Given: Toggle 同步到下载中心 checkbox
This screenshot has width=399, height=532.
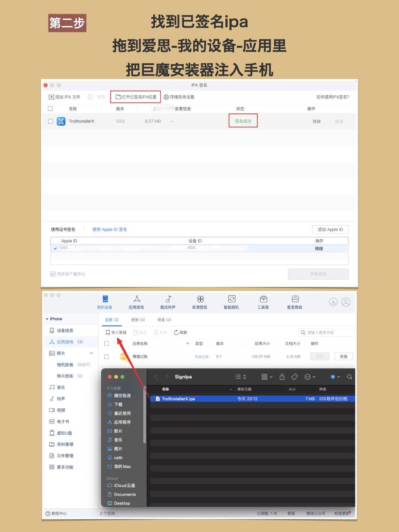Looking at the screenshot, I should (x=53, y=274).
